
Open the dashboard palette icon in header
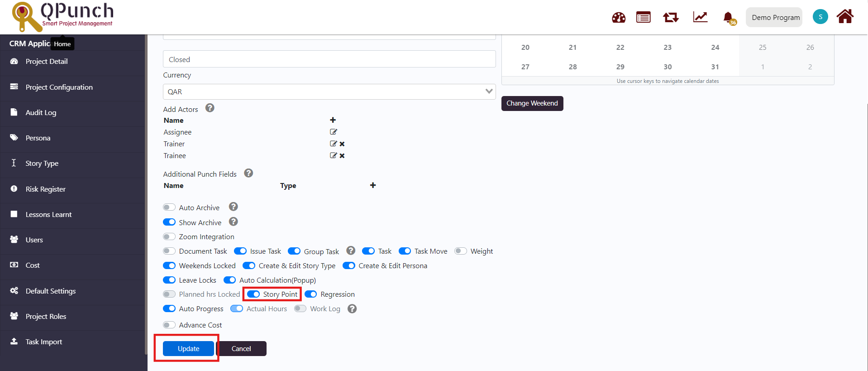tap(618, 18)
